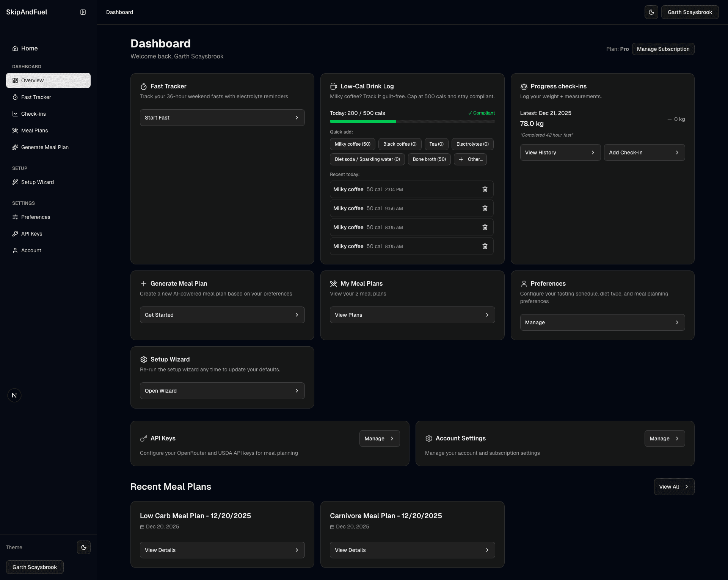Toggle dark mode via the top-right moon icon
Viewport: 728px width, 580px height.
click(x=651, y=12)
